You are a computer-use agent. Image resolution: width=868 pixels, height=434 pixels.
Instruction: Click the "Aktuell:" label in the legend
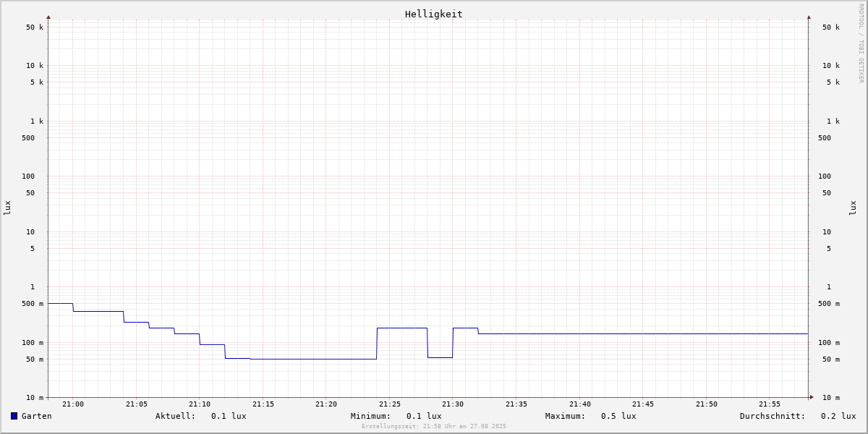pyautogui.click(x=176, y=416)
